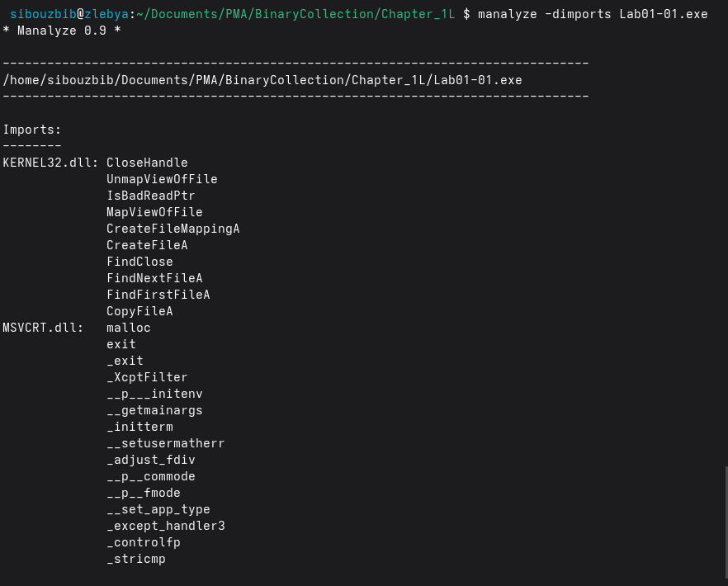This screenshot has width=728, height=586.
Task: Click the 'CopyFileA' import entry
Action: (x=139, y=311)
